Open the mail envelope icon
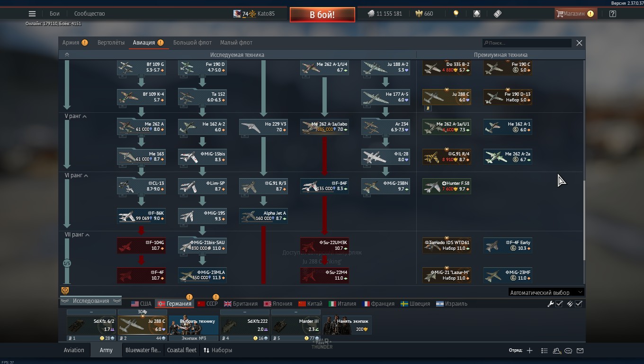The height and width of the screenshot is (364, 644). point(580,351)
